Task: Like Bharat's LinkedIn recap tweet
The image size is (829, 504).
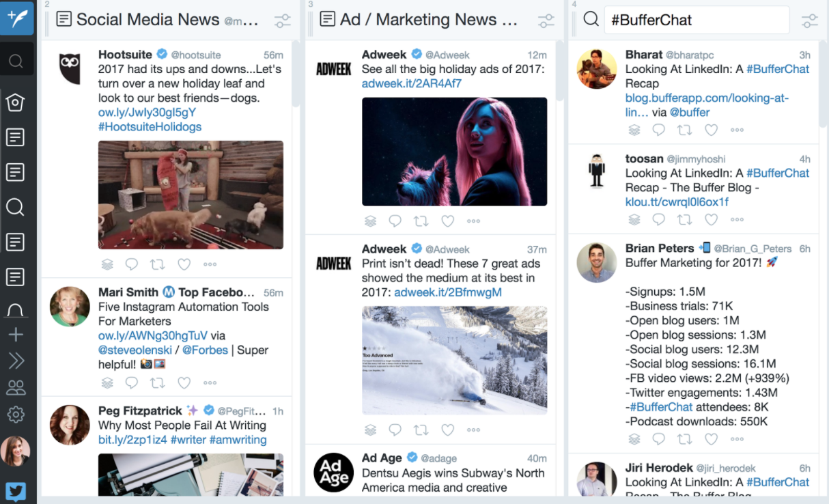Action: (711, 129)
